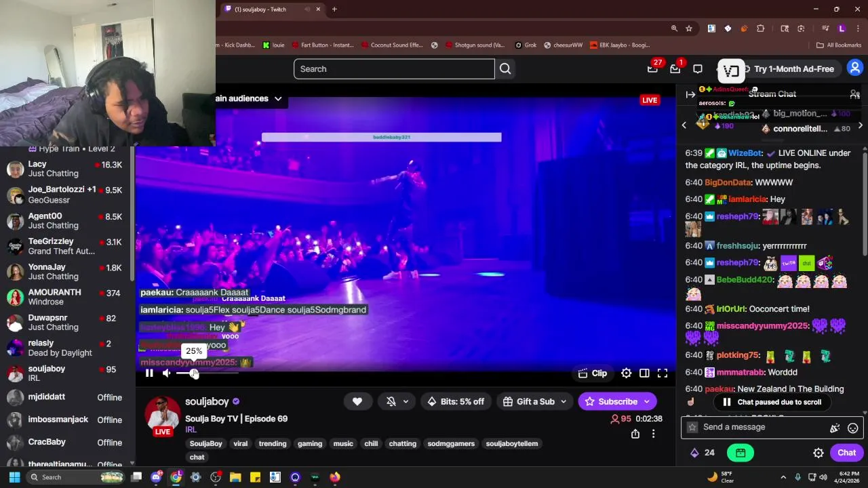Focus the Twitch Search field

[x=394, y=68]
